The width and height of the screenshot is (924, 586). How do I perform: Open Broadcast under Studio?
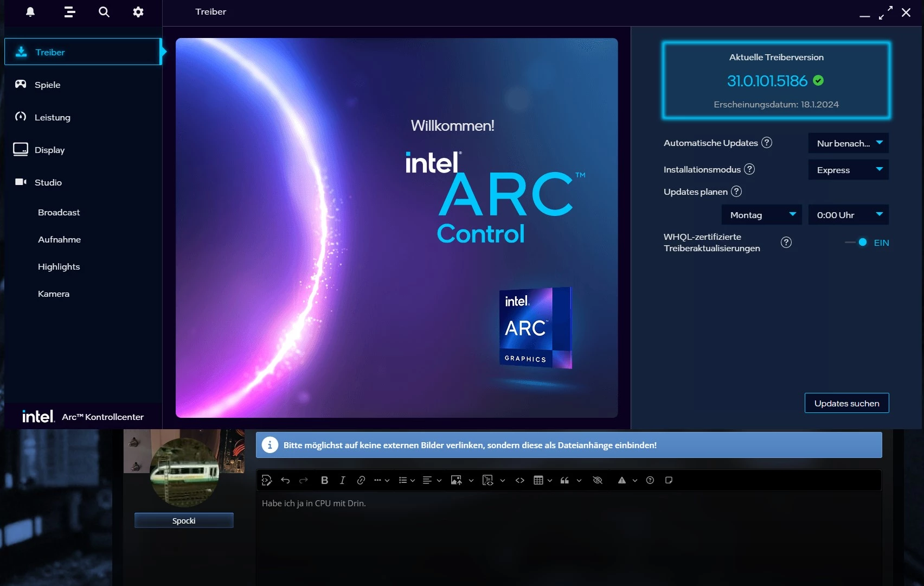click(x=59, y=212)
